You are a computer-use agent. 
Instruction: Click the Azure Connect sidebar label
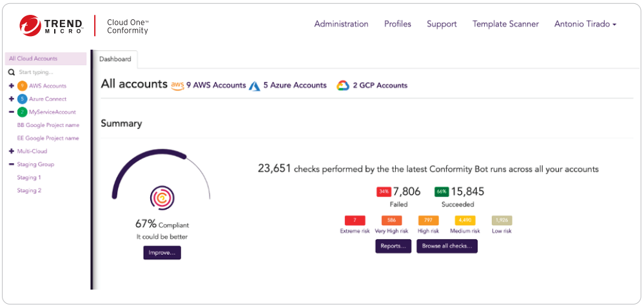[48, 99]
